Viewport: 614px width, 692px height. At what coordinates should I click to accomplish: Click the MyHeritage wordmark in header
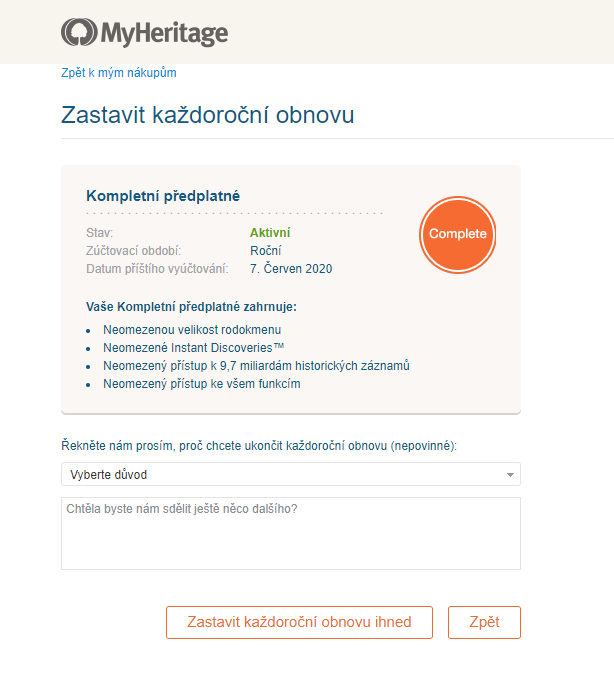click(163, 34)
